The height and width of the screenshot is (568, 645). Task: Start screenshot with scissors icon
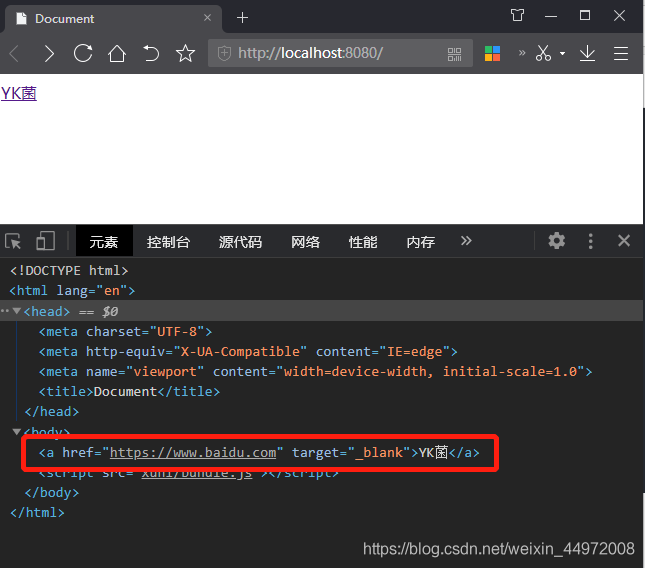[x=543, y=53]
